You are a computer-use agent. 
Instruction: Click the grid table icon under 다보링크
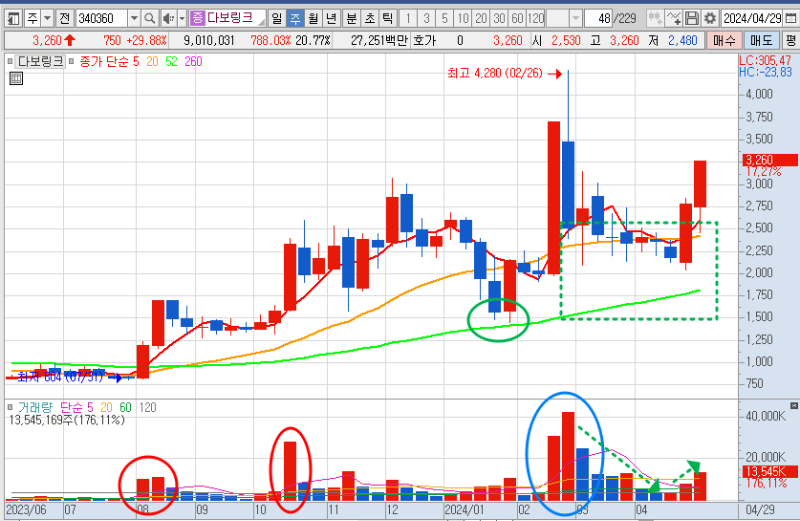16,79
